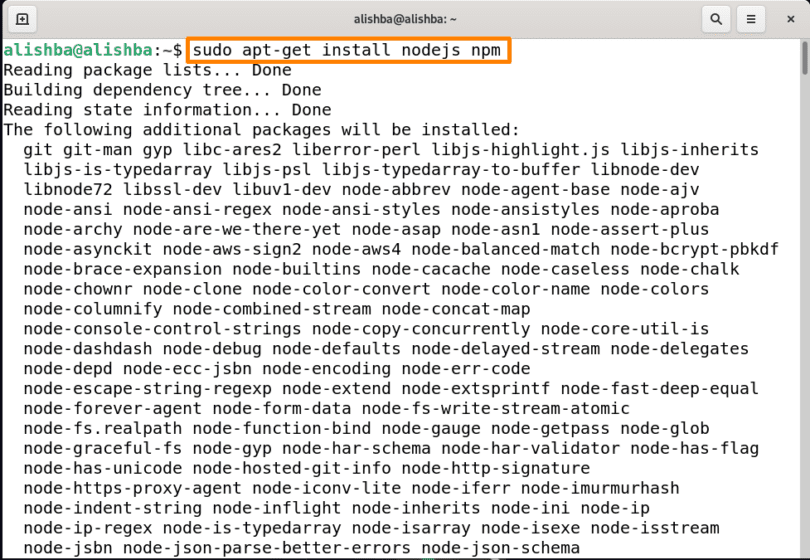
Task: Click the package name 'node-copy-concurrently'
Action: point(421,329)
